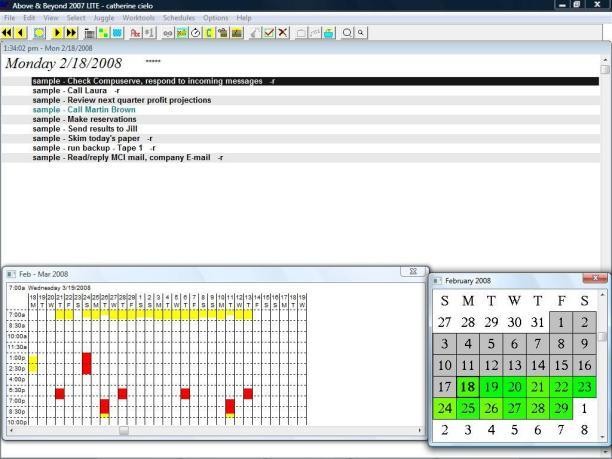Open the Edit menu

coord(29,18)
